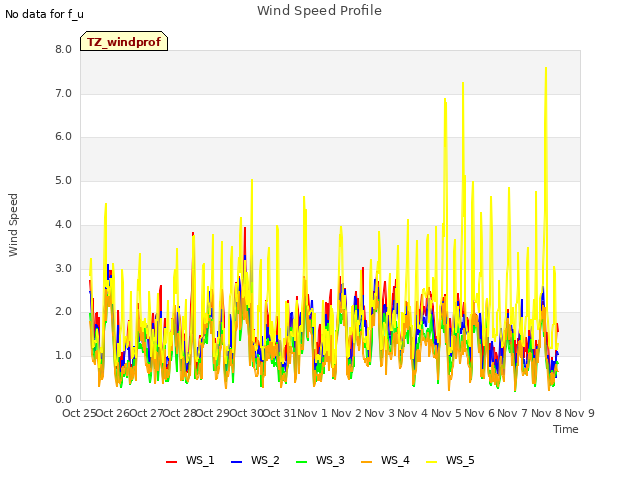Viewport: 640px width, 480px height.
Task: Select the WS_2 legend label
Action: 265,460
